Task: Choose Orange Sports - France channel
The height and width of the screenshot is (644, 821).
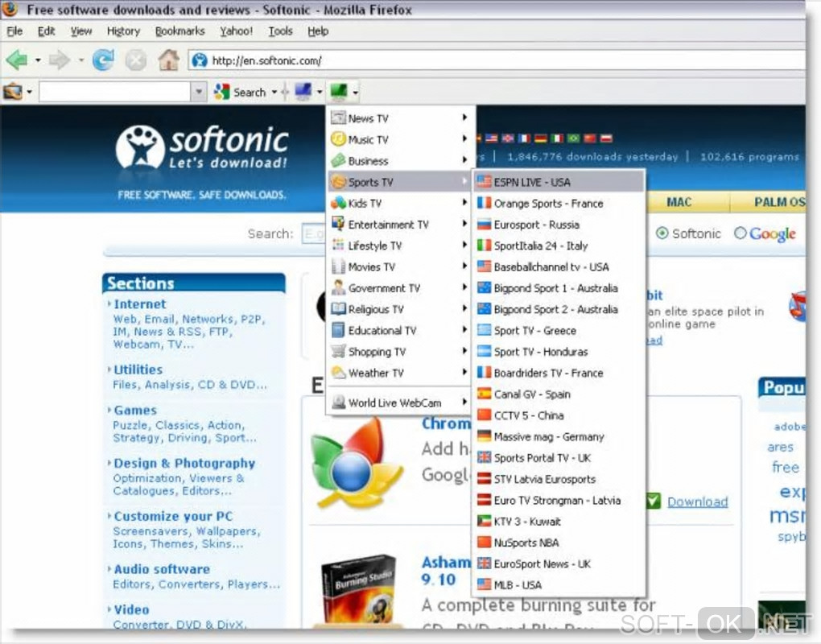Action: coord(559,203)
